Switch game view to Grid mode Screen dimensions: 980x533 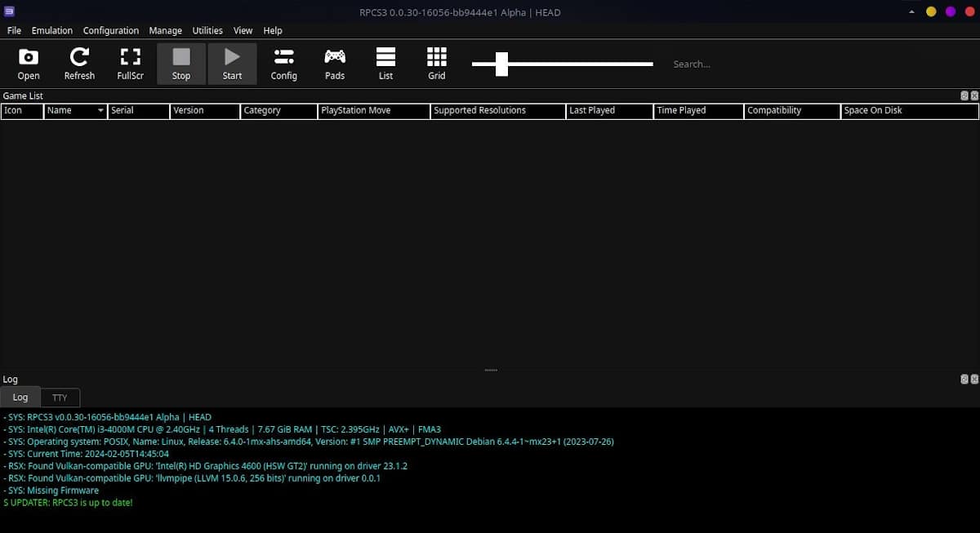pos(436,63)
